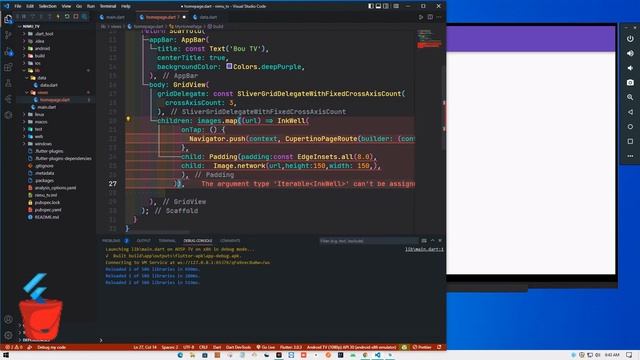Take emulator screenshot with camera icon

tap(630, 83)
